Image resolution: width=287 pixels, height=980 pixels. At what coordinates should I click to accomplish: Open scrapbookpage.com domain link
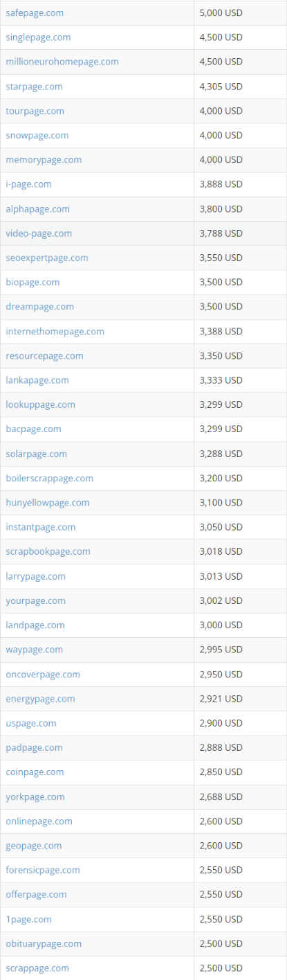(x=48, y=551)
